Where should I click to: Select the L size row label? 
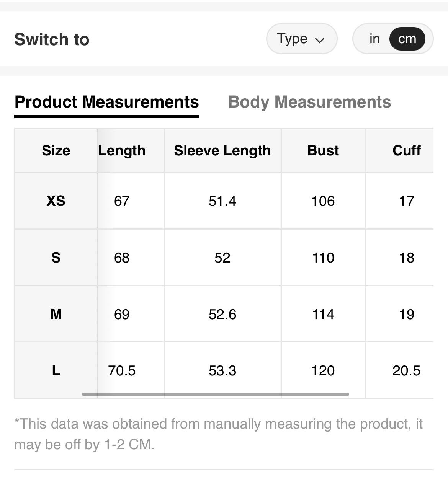point(56,370)
